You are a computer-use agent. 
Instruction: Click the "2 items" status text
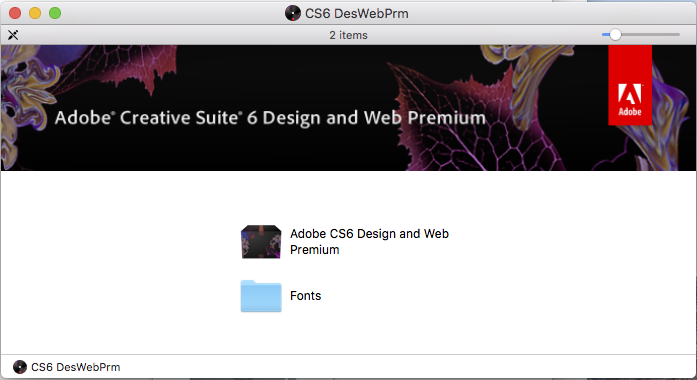point(348,35)
